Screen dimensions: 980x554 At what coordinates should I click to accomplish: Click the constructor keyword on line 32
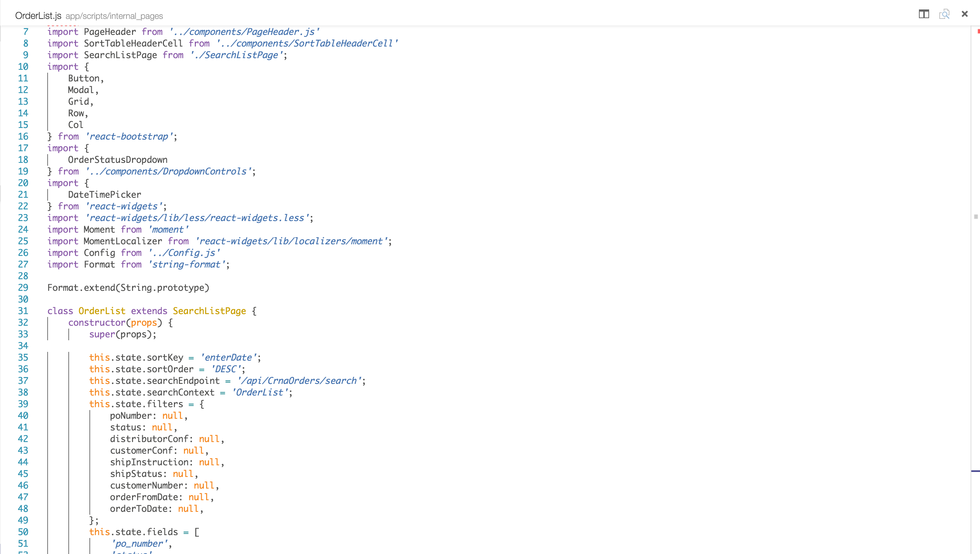pos(97,322)
